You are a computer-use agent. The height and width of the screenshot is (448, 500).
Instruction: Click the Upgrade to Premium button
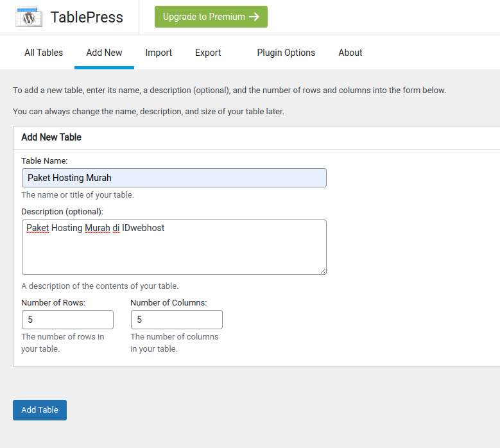[x=211, y=17]
